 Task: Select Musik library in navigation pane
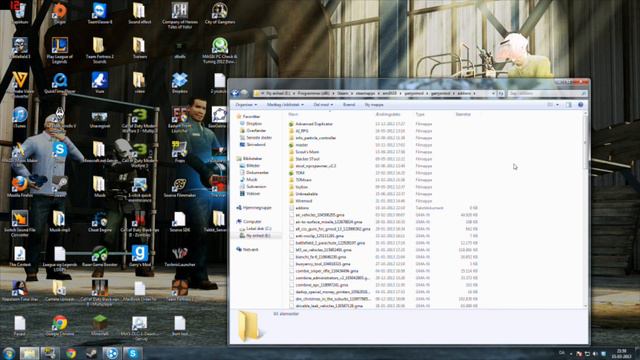tap(252, 180)
